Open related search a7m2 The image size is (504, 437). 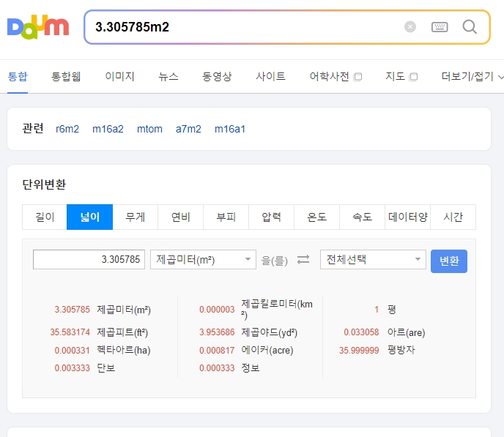point(188,129)
